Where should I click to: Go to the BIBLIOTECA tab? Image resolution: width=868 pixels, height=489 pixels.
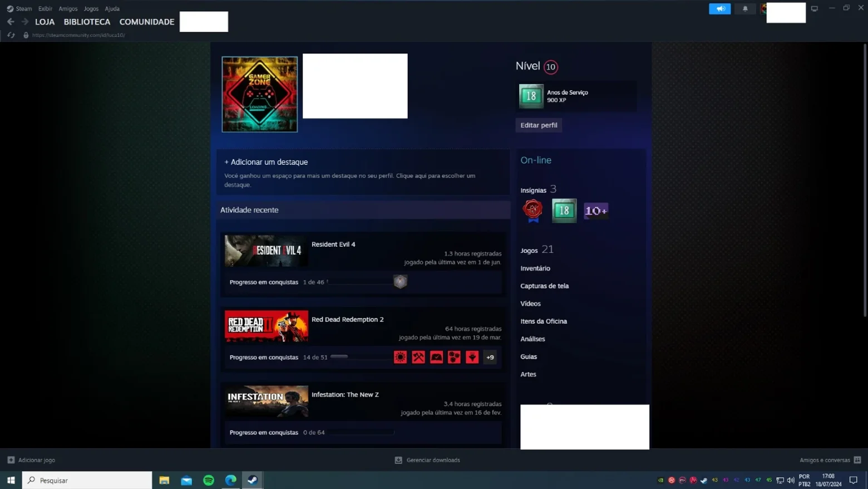click(87, 22)
